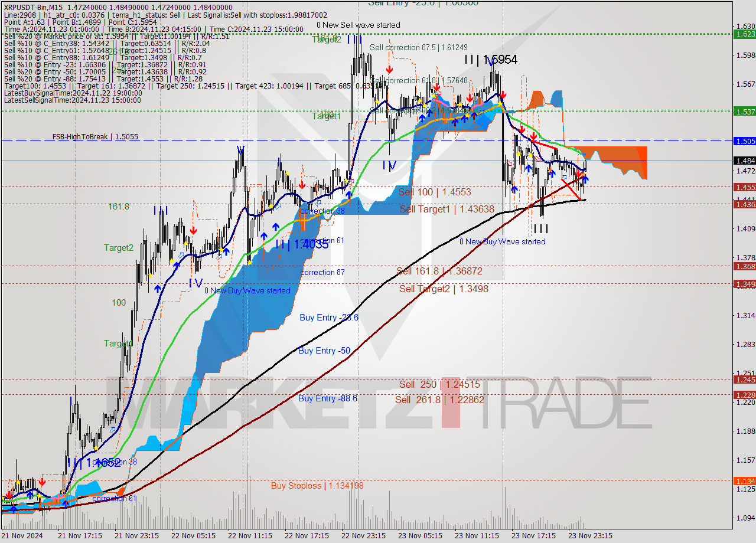Select the 'Buy Entry -50' label
This screenshot has height=543, width=756.
(x=324, y=351)
